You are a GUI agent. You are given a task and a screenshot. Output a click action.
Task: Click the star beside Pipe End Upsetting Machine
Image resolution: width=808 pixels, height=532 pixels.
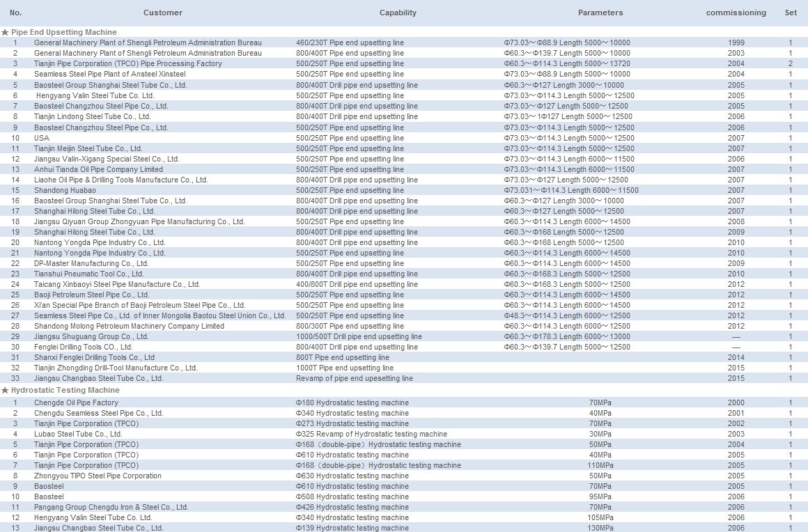[5, 33]
